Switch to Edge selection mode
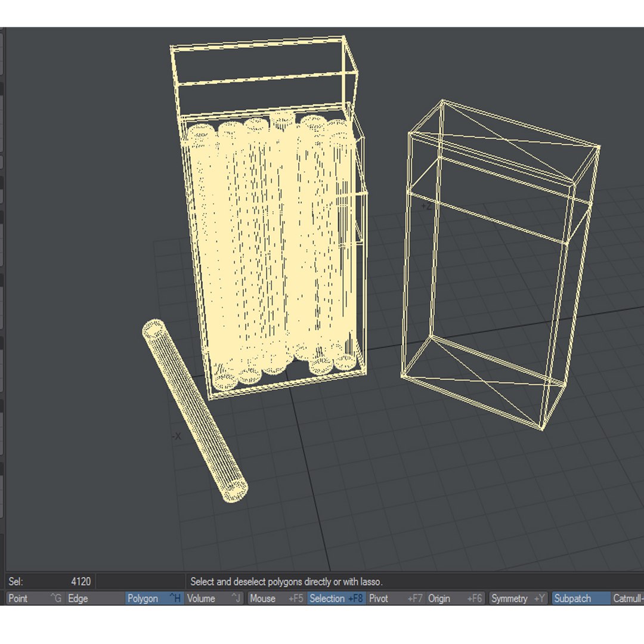 click(x=95, y=598)
